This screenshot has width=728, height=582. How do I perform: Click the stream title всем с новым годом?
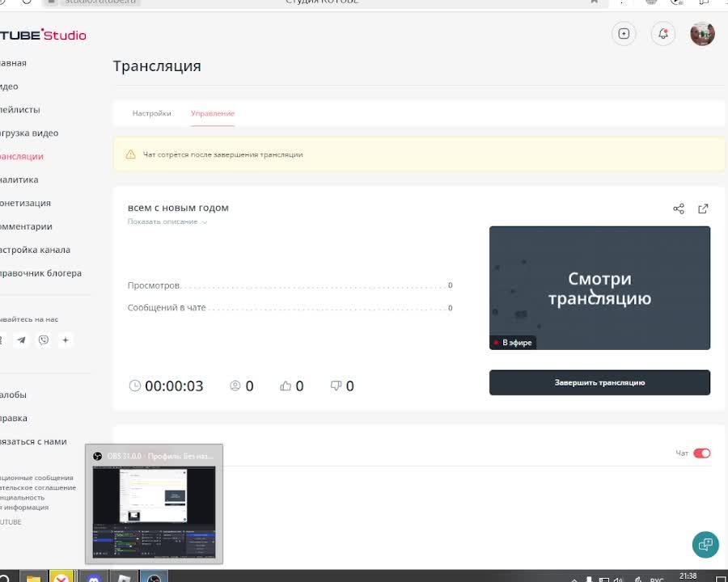(178, 208)
